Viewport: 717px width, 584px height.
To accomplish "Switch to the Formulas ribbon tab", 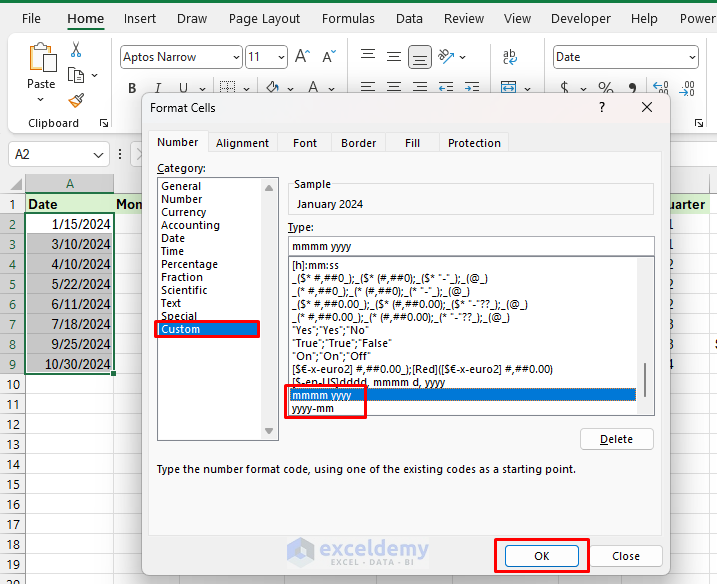I will [x=348, y=18].
